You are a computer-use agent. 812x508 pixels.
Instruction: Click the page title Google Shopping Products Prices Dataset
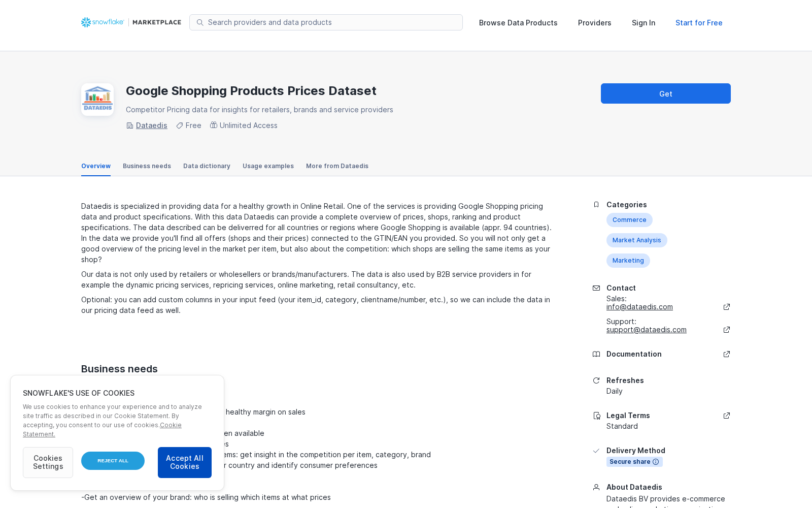tap(251, 91)
